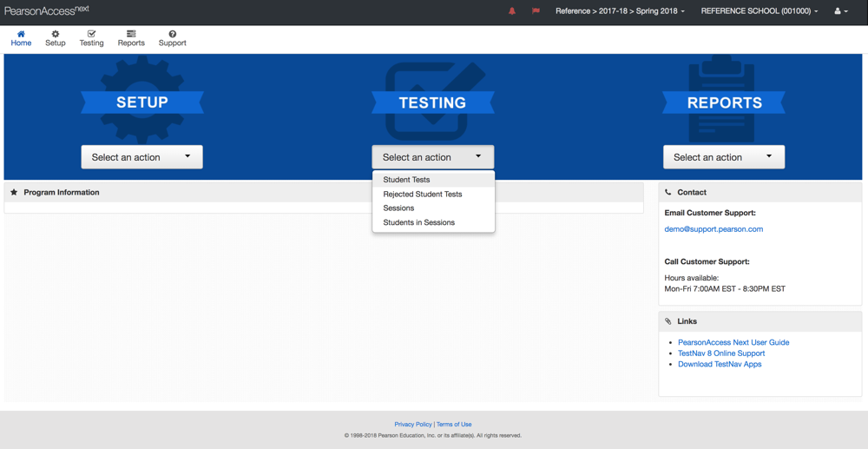The width and height of the screenshot is (868, 449).
Task: Click the Privacy Policy footer link
Action: (x=412, y=425)
